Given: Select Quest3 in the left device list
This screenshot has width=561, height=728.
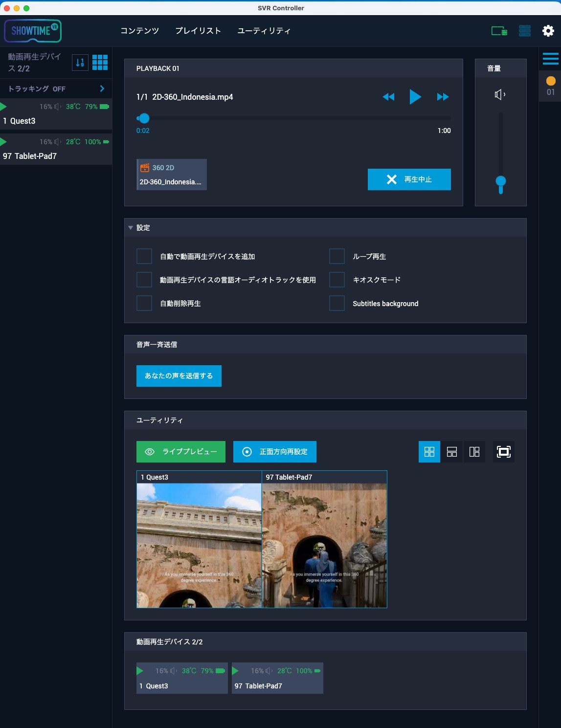Looking at the screenshot, I should click(56, 114).
